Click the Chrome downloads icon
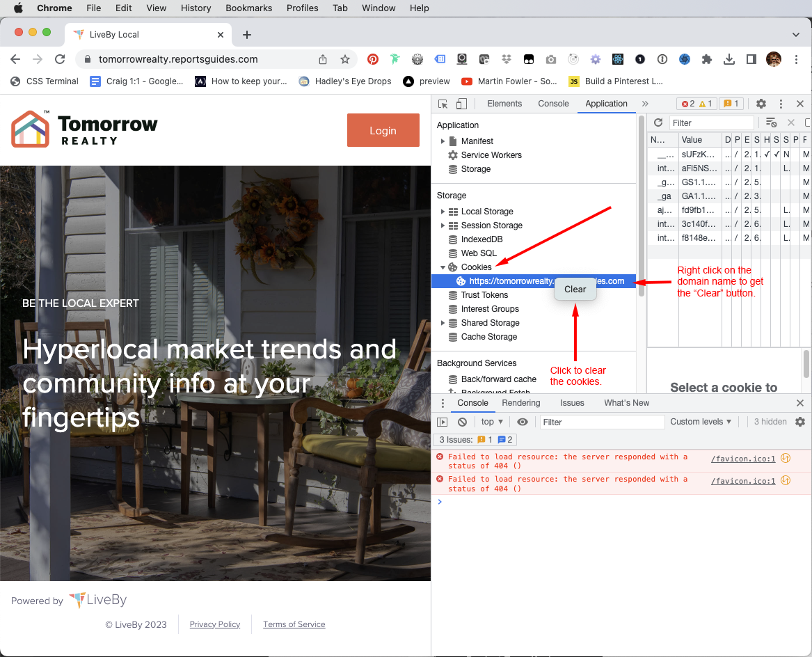 (x=729, y=59)
